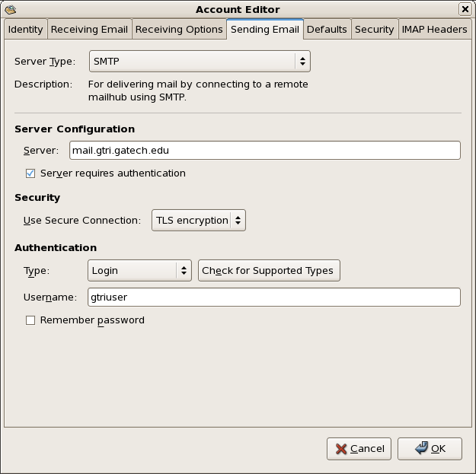Viewport: 476px width, 474px height.
Task: Click the OK arrow icon
Action: (x=421, y=449)
